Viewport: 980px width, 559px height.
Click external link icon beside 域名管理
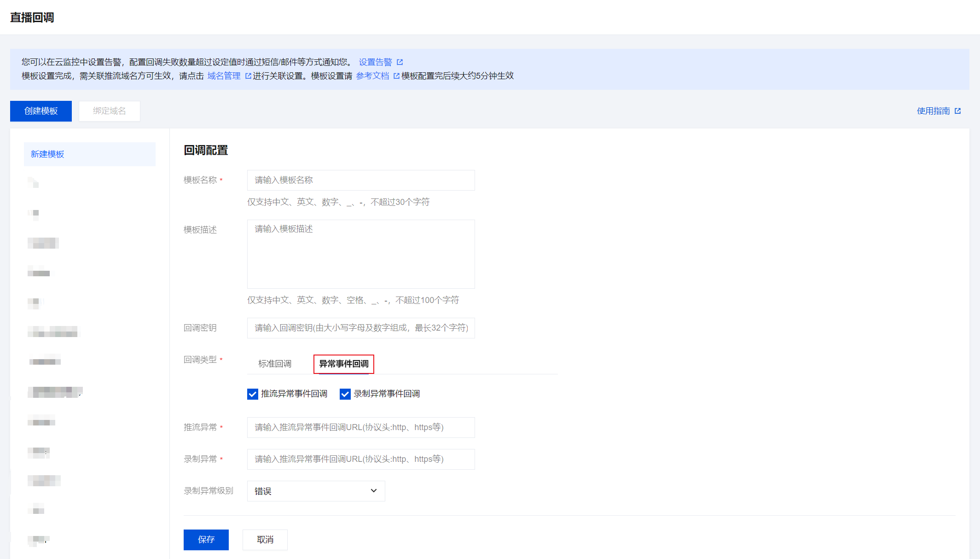(248, 76)
